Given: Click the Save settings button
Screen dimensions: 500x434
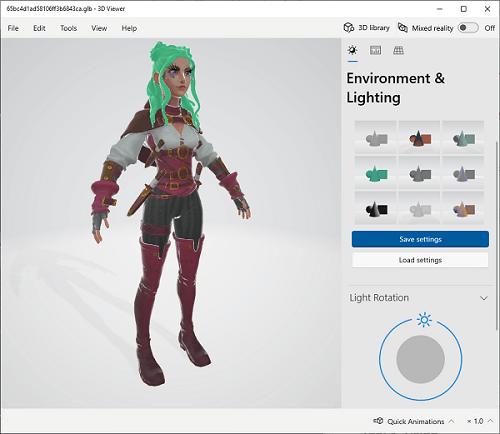Looking at the screenshot, I should [420, 239].
